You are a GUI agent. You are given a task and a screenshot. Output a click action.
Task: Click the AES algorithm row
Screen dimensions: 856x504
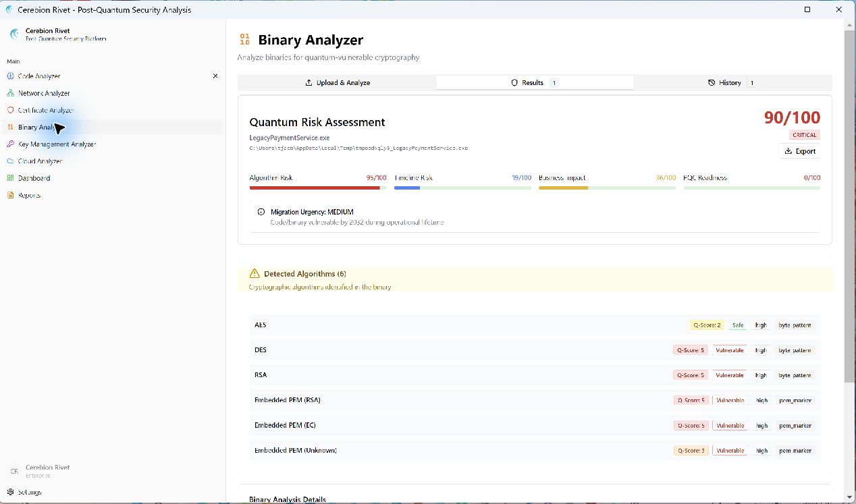pyautogui.click(x=535, y=325)
